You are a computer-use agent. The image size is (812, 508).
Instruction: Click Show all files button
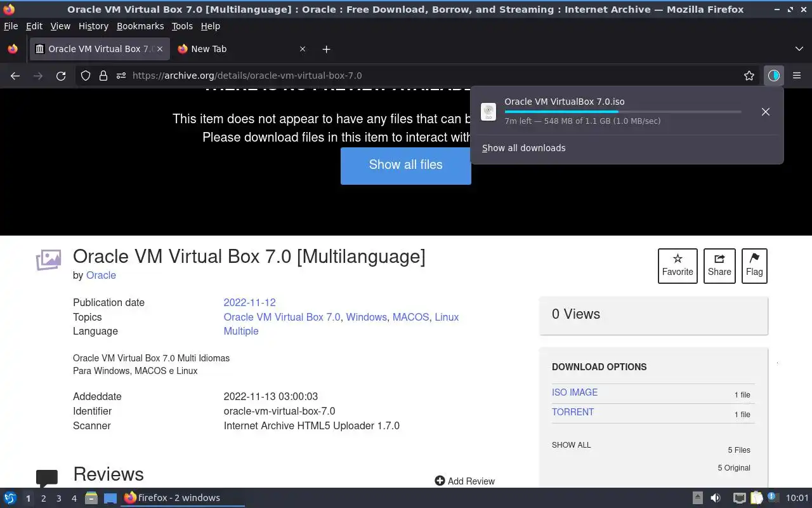point(406,166)
